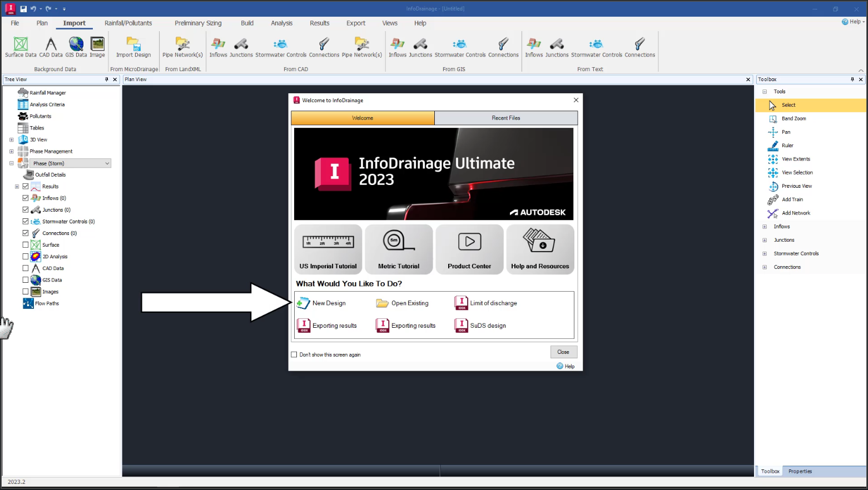This screenshot has height=490, width=868.
Task: Switch to the Plan ribbon tab
Action: 42,23
